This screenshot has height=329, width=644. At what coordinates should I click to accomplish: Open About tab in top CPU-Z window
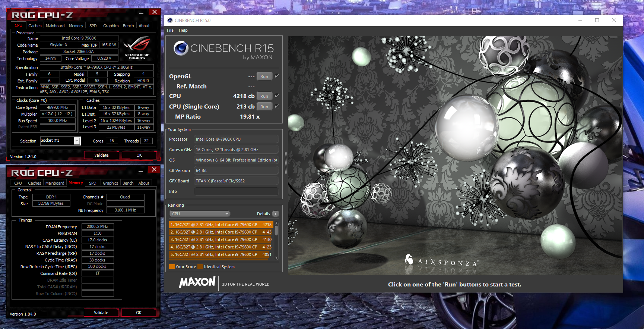pyautogui.click(x=144, y=26)
